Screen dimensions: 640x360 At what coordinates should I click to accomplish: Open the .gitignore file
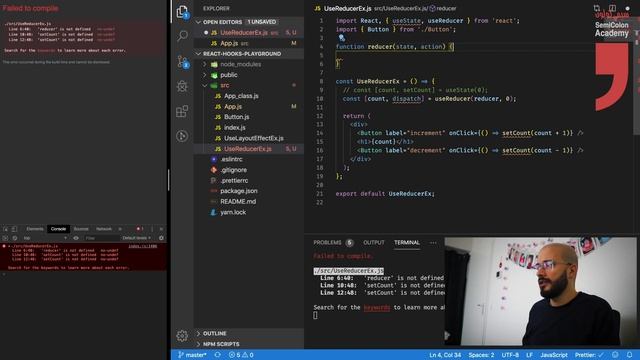click(x=249, y=170)
